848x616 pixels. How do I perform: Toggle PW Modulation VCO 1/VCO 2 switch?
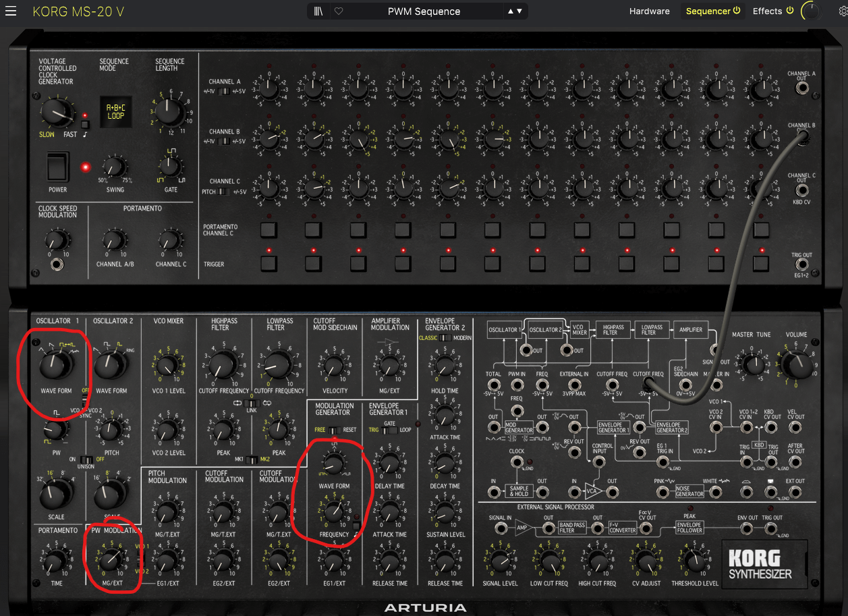coord(140,559)
